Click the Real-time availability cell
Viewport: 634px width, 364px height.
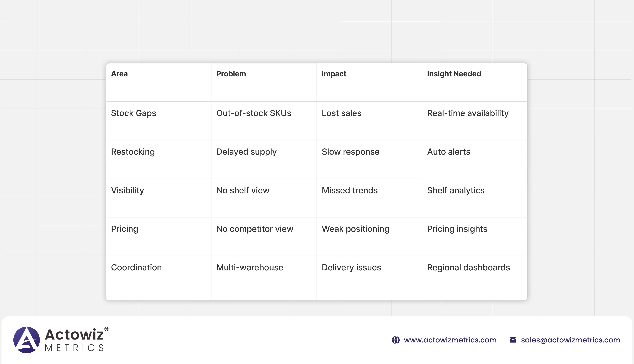pyautogui.click(x=468, y=113)
